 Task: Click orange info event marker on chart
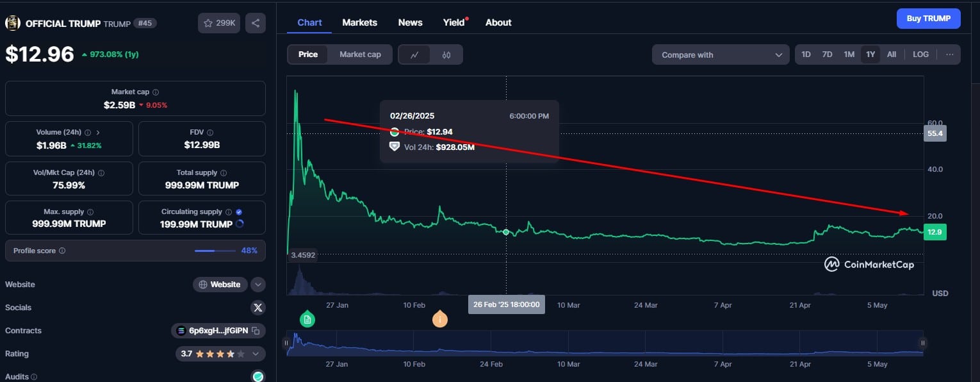click(x=439, y=319)
